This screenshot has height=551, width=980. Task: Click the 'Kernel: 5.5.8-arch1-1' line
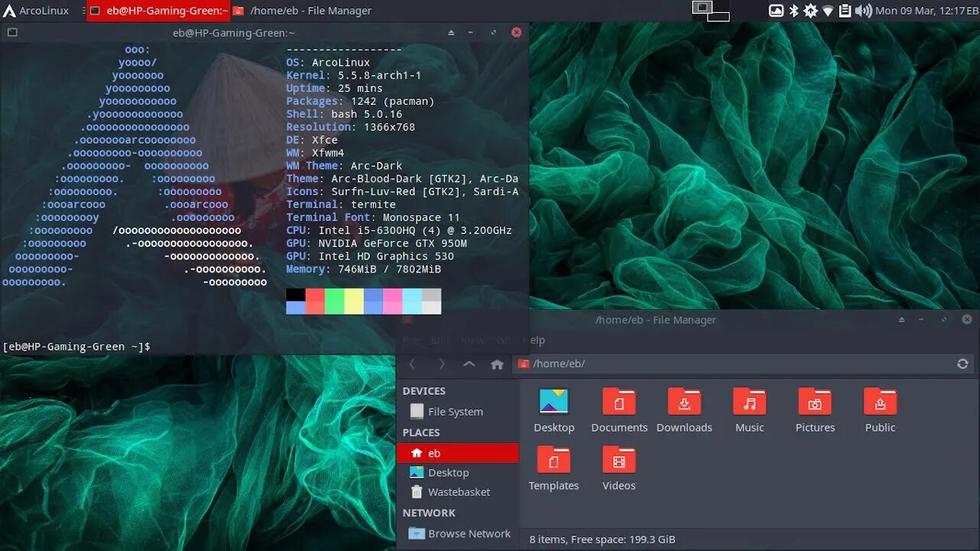354,76
